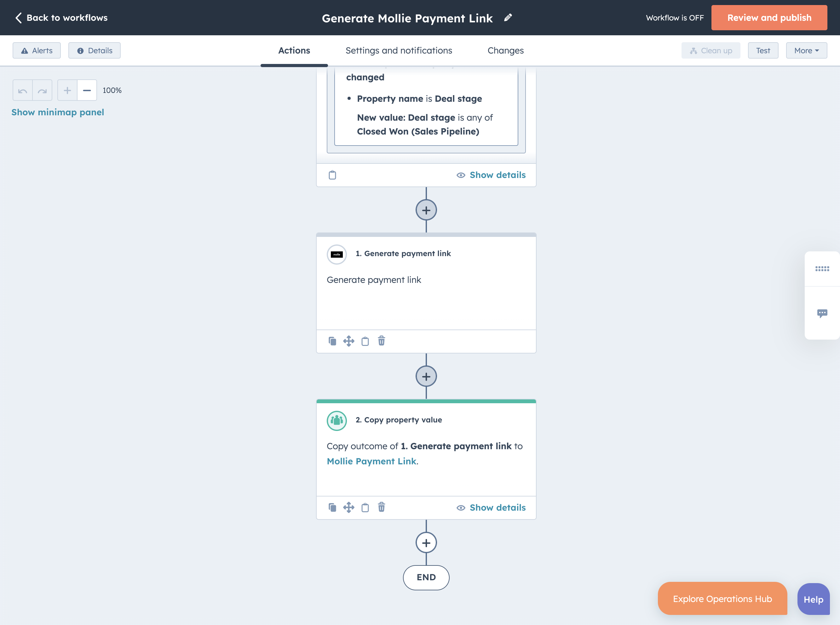The image size is (840, 625).
Task: Click move icon on Copy property value action
Action: 348,508
